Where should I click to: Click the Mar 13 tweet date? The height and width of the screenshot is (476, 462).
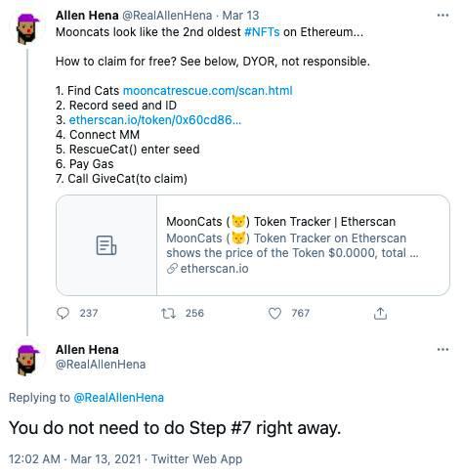(x=240, y=16)
